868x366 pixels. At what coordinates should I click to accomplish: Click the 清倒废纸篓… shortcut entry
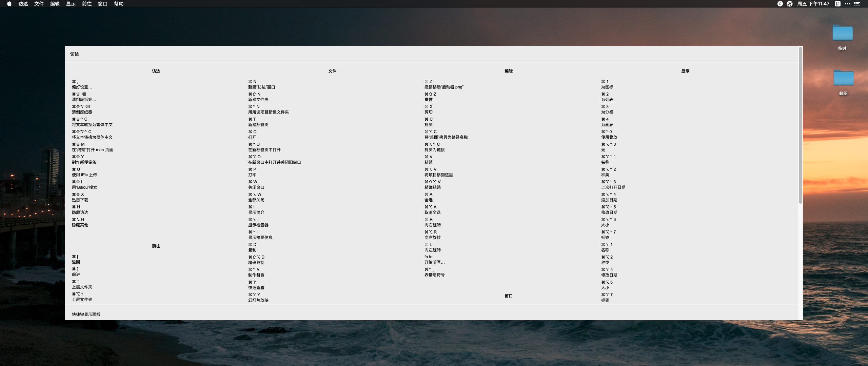(x=84, y=100)
